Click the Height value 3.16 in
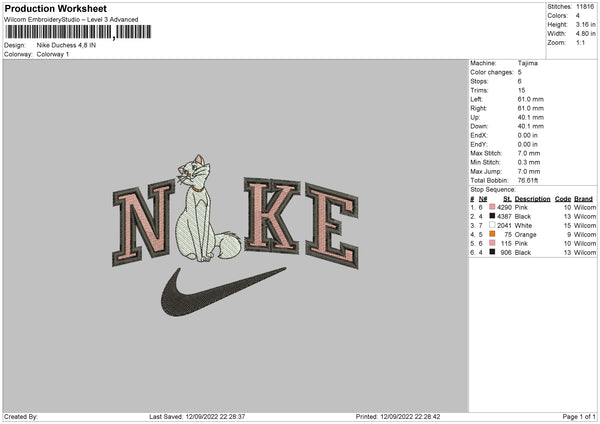The height and width of the screenshot is (424, 600). (x=585, y=24)
